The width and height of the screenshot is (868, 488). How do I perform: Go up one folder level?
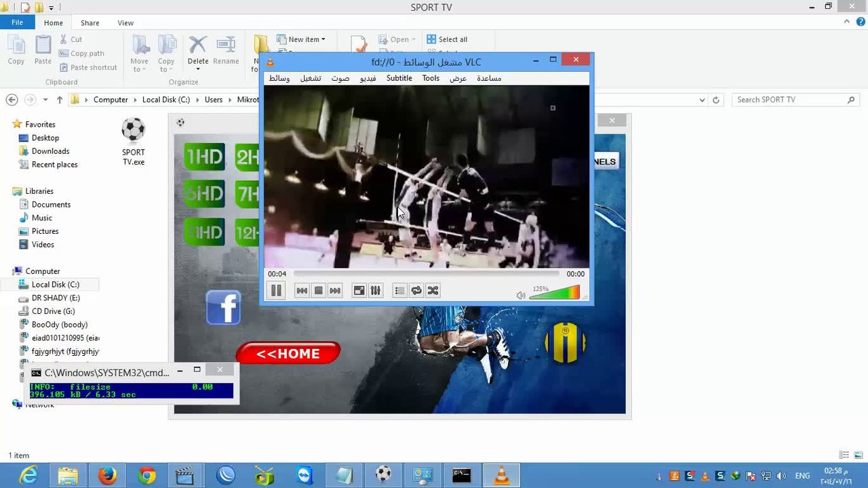pos(60,100)
